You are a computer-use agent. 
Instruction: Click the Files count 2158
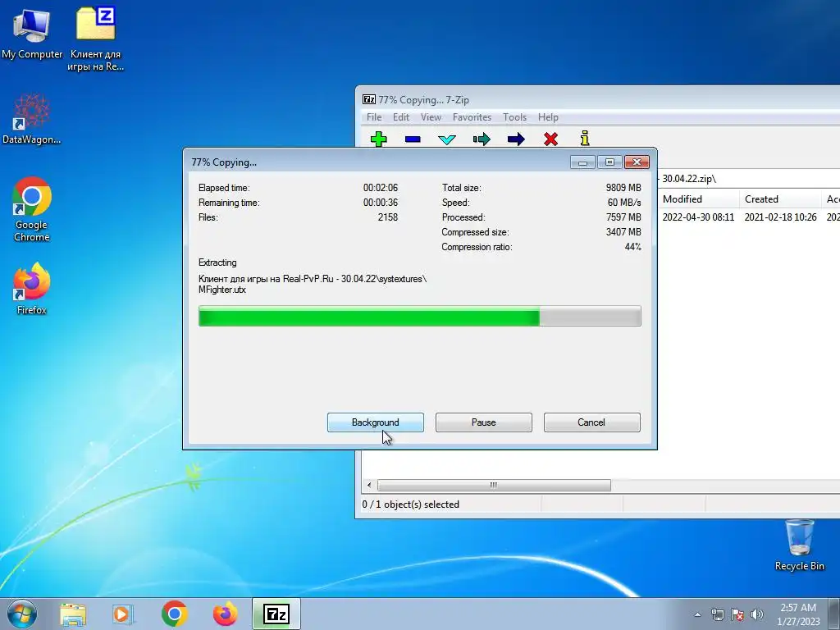click(388, 217)
